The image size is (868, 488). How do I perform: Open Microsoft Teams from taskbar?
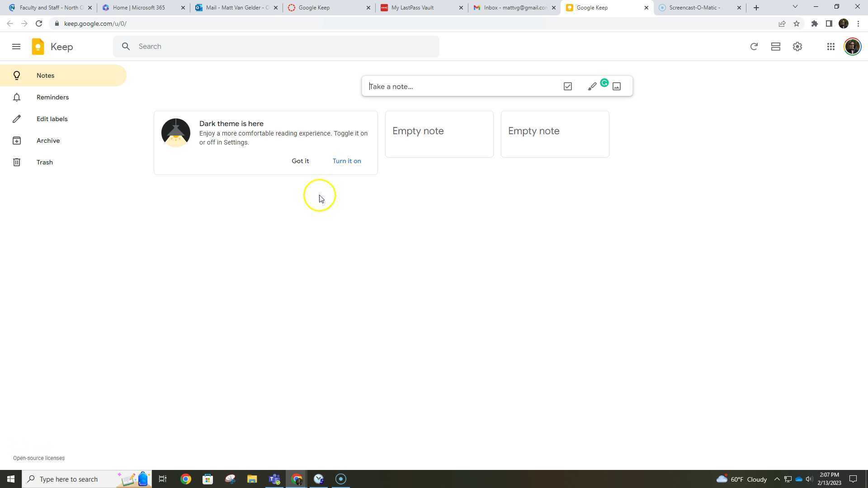[x=274, y=479]
